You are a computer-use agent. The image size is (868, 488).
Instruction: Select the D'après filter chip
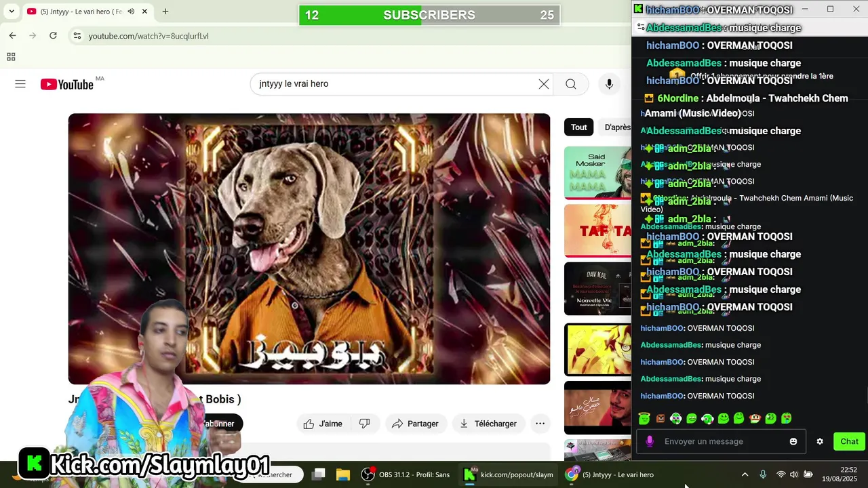click(x=616, y=127)
